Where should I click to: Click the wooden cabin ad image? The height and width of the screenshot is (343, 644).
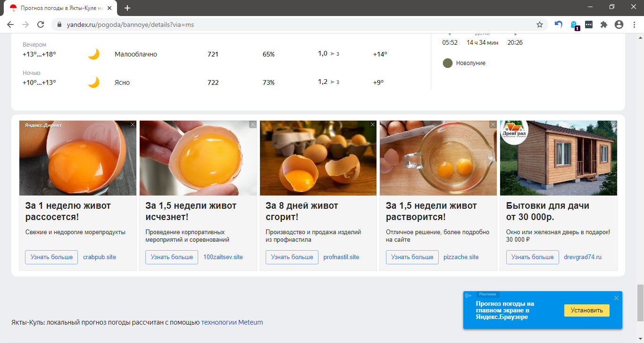pos(558,158)
